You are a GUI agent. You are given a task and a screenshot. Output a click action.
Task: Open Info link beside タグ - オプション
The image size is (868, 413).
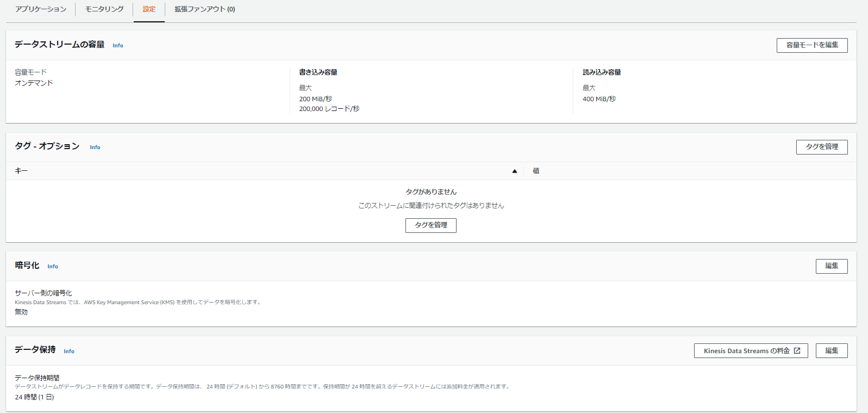(95, 147)
